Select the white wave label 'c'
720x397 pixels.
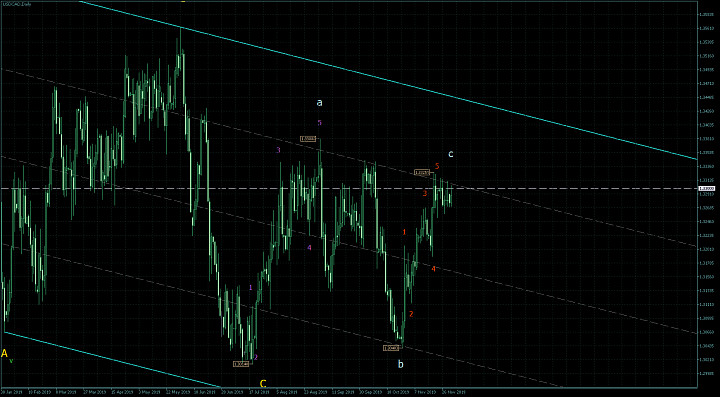coord(451,154)
